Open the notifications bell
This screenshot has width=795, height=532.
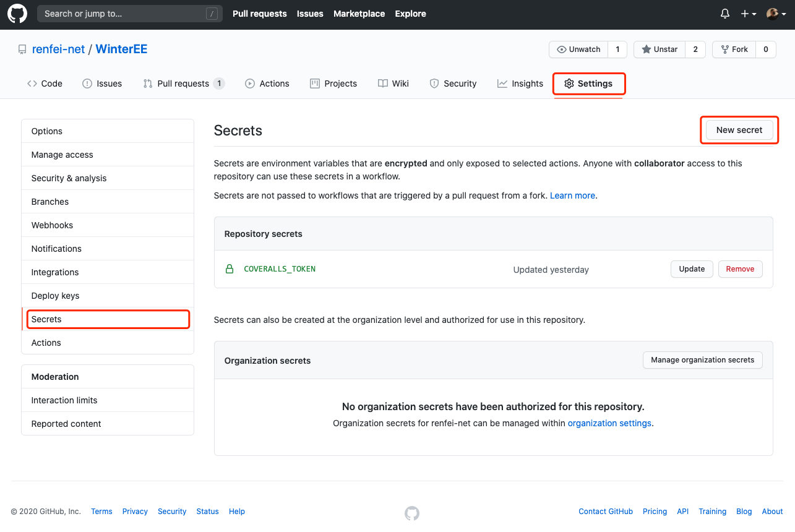tap(725, 14)
